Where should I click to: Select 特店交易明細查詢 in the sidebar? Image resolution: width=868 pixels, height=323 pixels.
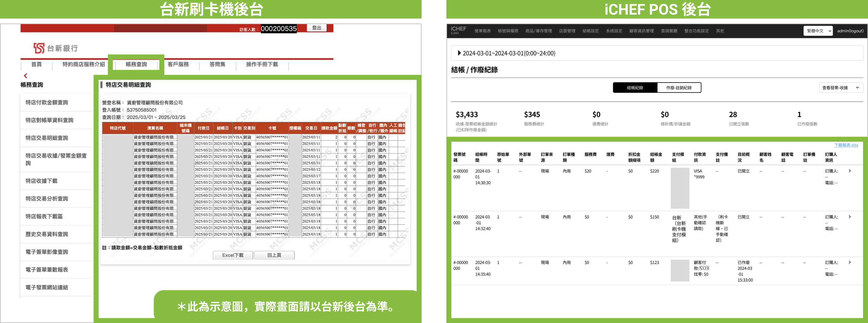point(47,138)
